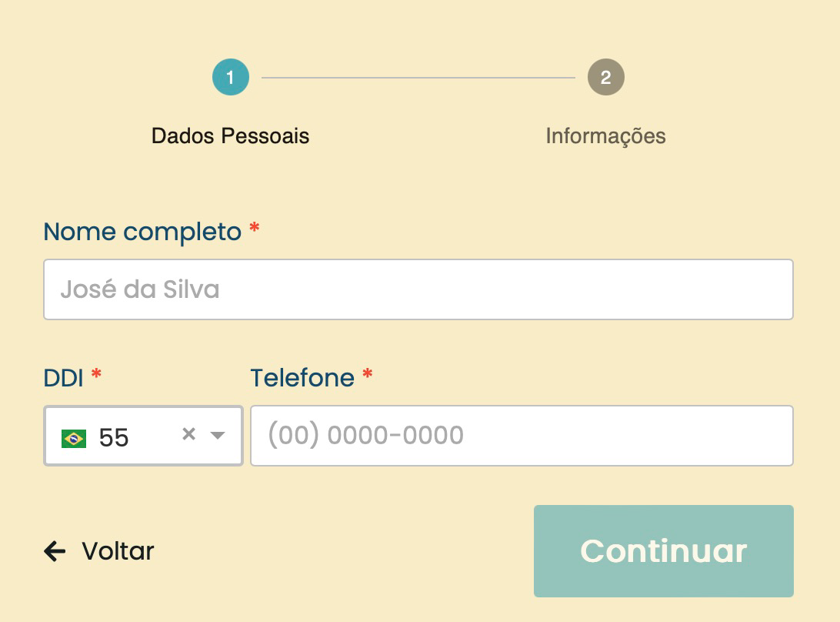Click the Telefone field label
The image size is (840, 622).
pyautogui.click(x=302, y=377)
